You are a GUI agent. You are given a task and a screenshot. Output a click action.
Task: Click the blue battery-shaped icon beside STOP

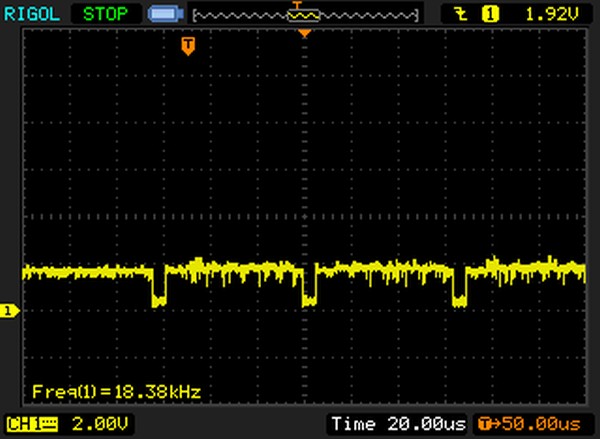tap(162, 15)
